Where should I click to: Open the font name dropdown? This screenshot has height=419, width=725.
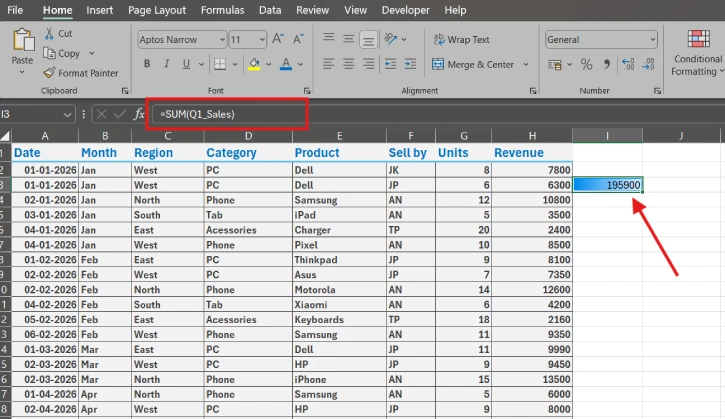pyautogui.click(x=222, y=40)
